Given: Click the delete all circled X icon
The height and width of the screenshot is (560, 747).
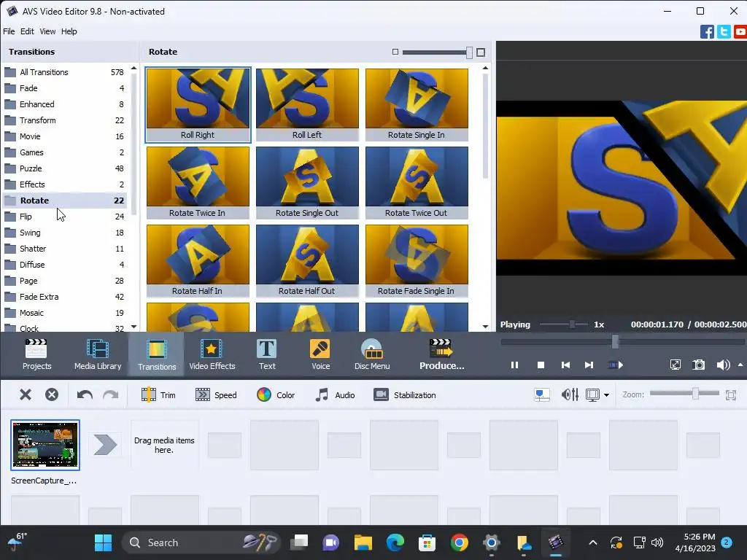Looking at the screenshot, I should point(52,394).
